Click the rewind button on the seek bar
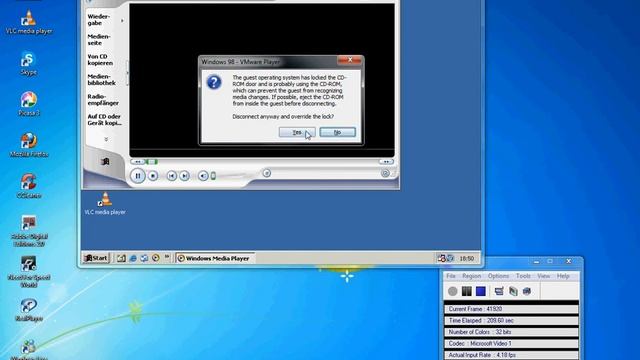Screen dimensions: 640x360 (x=138, y=162)
